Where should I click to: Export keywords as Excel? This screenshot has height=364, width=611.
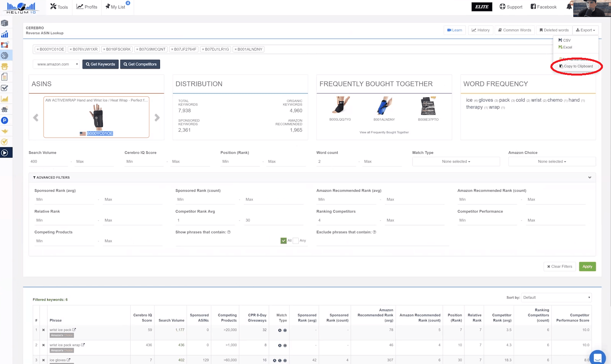point(565,47)
